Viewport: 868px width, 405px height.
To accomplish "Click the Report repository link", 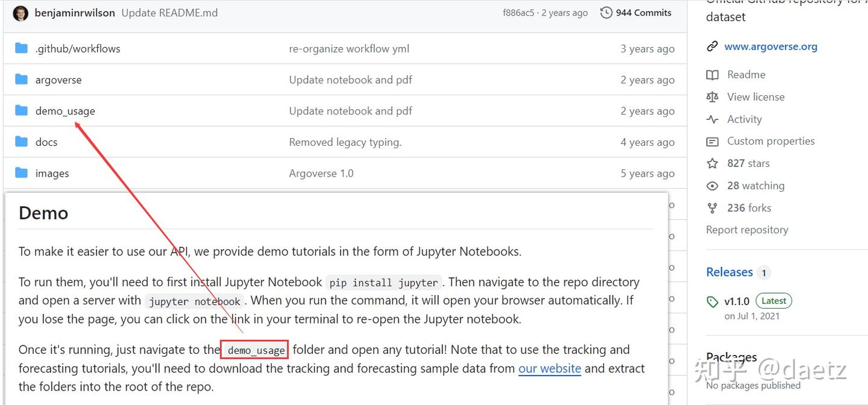I will pyautogui.click(x=747, y=230).
